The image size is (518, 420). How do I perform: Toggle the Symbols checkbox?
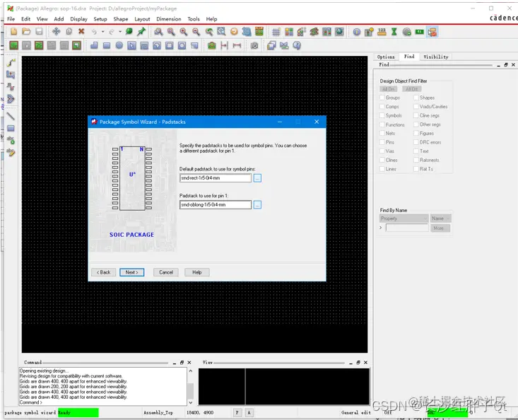tap(382, 115)
